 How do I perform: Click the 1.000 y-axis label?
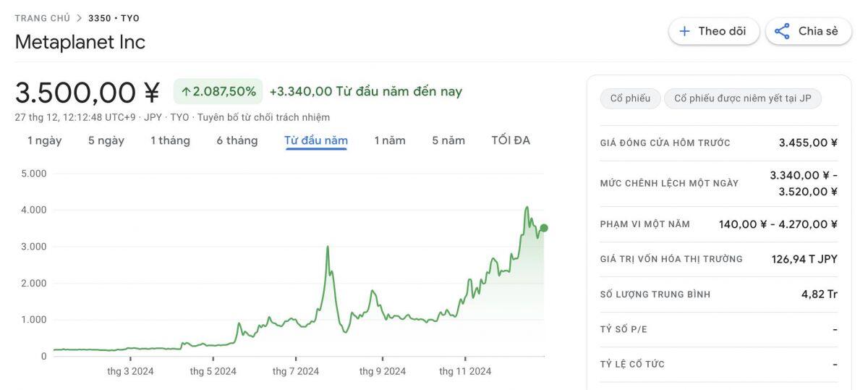(x=34, y=320)
